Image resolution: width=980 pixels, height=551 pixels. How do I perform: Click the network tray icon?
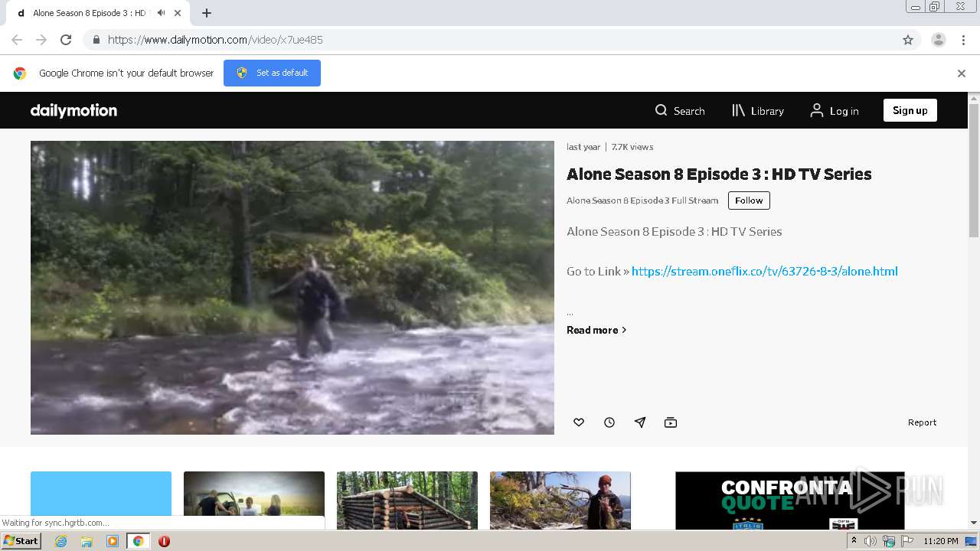[889, 541]
